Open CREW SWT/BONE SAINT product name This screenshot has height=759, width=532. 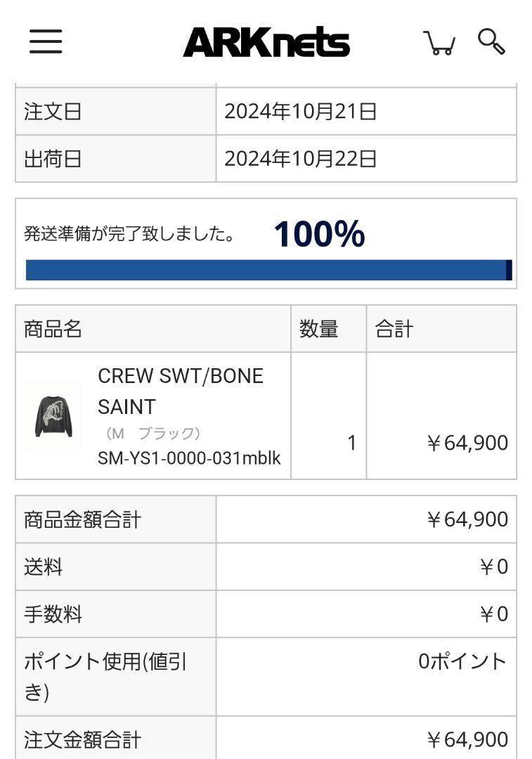(181, 391)
